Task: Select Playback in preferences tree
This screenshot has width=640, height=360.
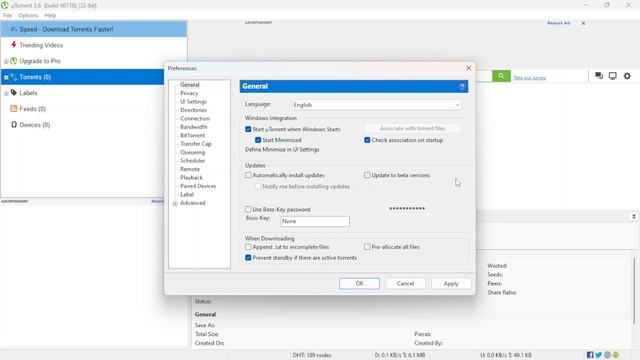Action: coord(191,178)
